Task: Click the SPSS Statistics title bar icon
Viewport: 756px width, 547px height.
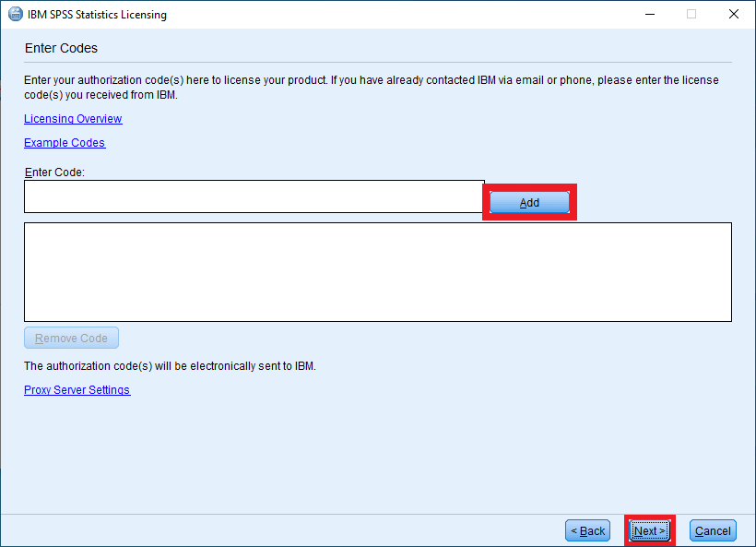Action: (16, 14)
